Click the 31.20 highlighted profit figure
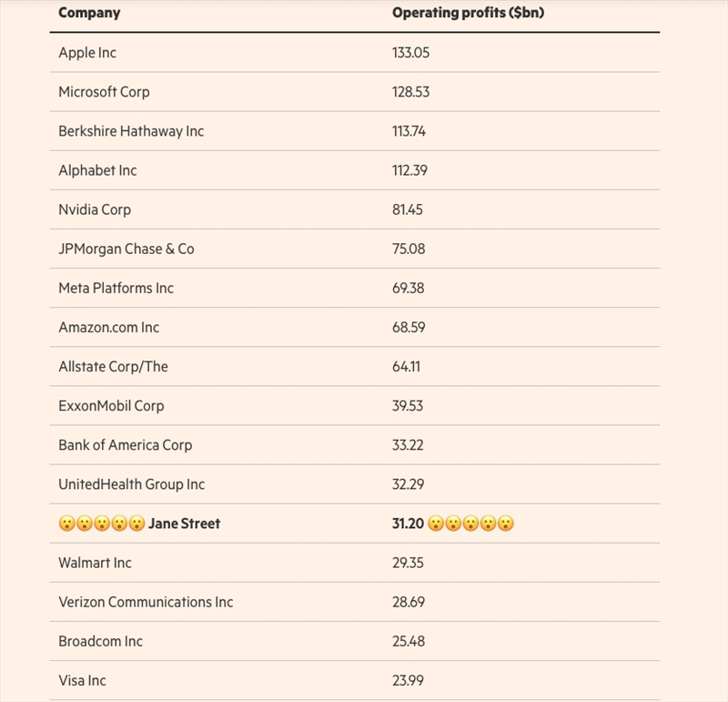Image resolution: width=728 pixels, height=702 pixels. [407, 524]
